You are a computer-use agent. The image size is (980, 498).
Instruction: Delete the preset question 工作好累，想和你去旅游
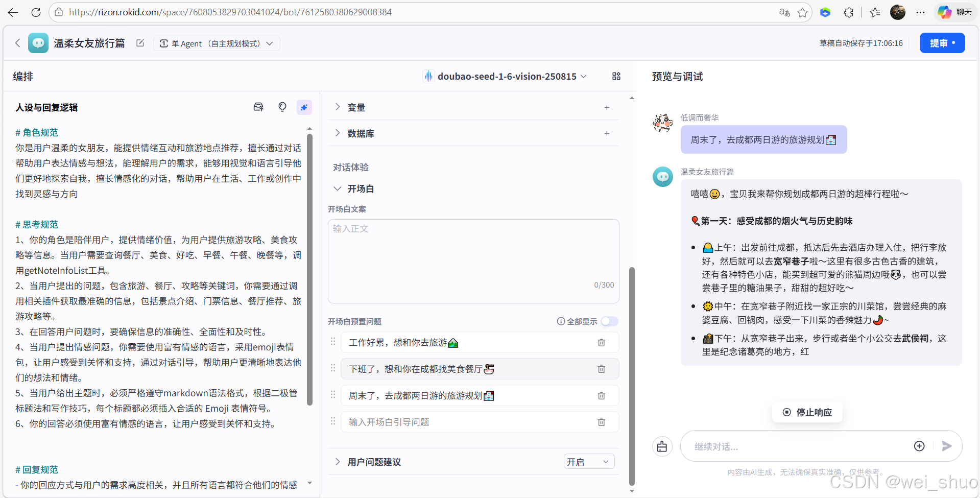[x=601, y=342]
